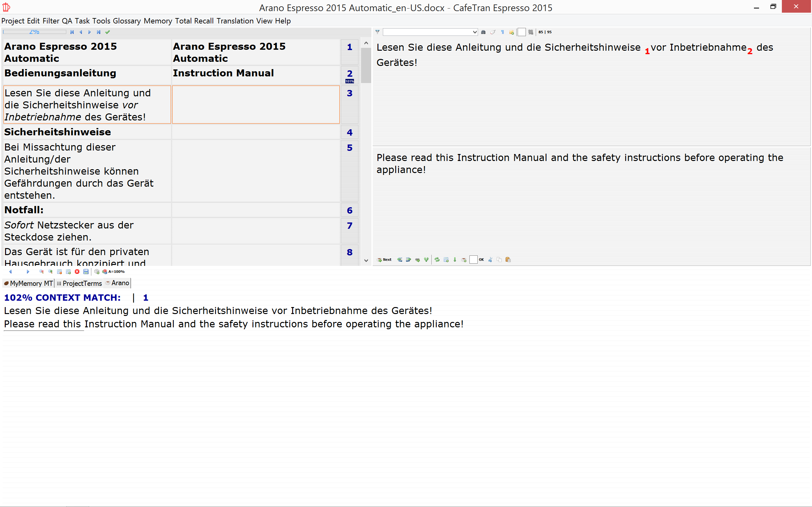Image resolution: width=812 pixels, height=507 pixels.
Task: Open the Glossary menu
Action: [127, 21]
